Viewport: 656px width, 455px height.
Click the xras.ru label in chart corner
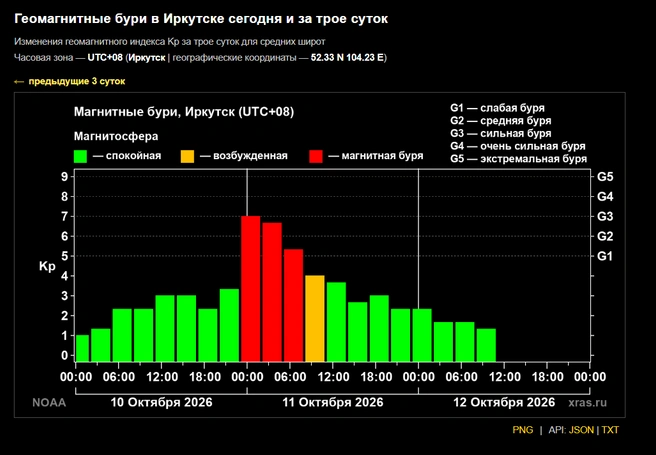(587, 403)
